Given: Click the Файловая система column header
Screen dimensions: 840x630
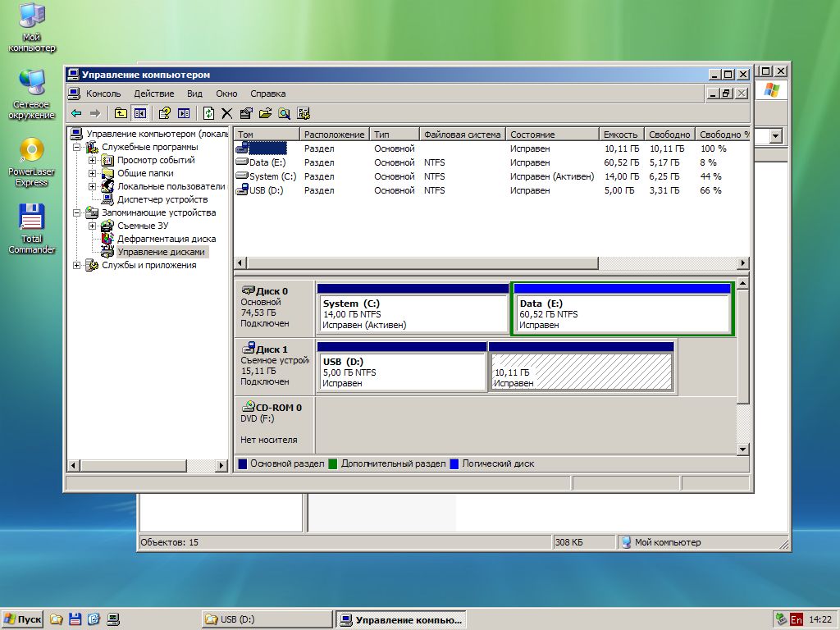Looking at the screenshot, I should [x=462, y=135].
